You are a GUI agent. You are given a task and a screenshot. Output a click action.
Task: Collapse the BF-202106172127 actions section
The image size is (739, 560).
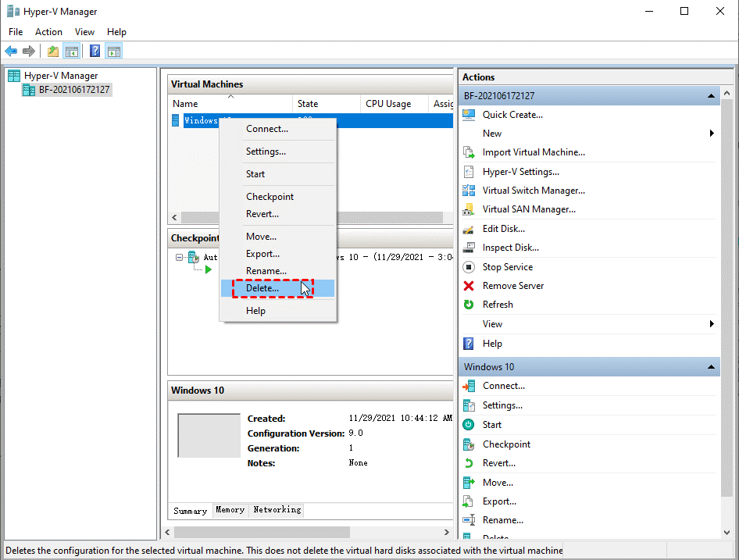click(711, 96)
